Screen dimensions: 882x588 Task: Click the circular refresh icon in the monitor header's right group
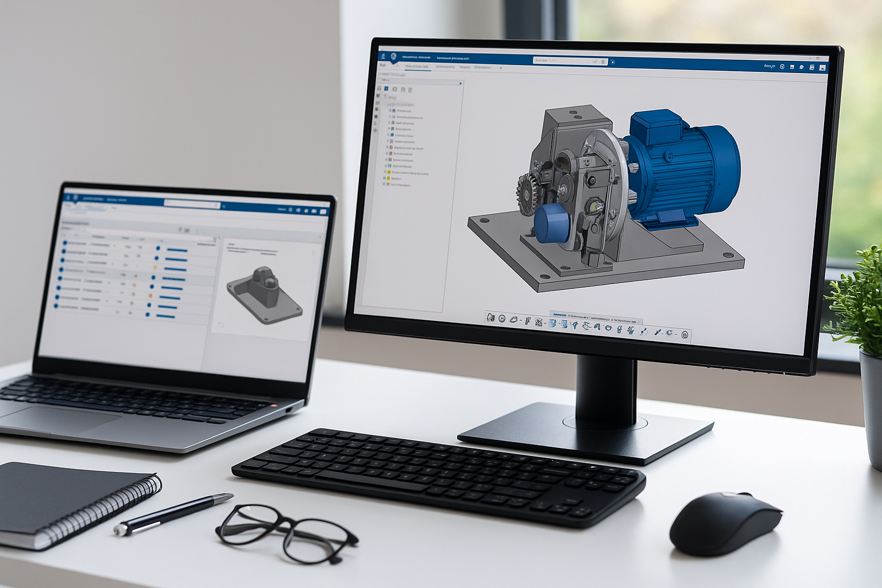coord(782,67)
